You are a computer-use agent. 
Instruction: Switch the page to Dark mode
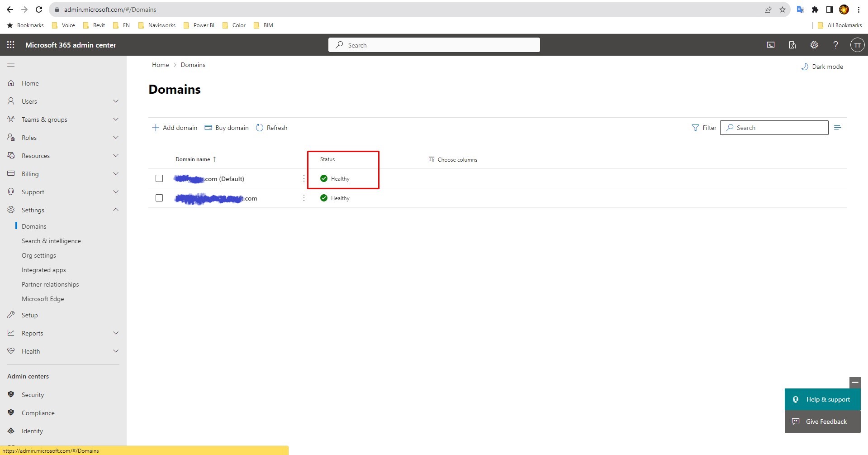pos(822,67)
